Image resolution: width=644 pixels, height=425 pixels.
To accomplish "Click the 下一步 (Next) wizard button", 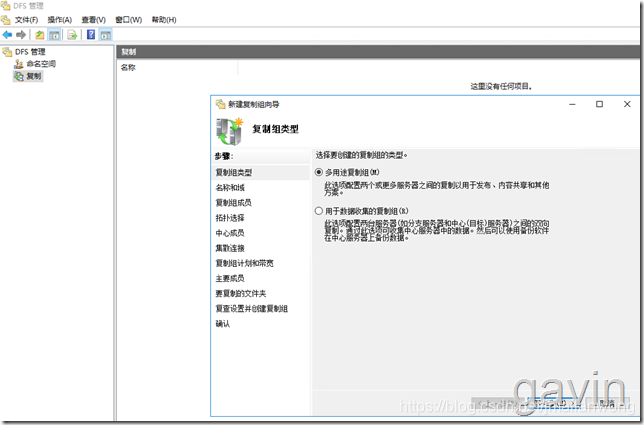I will click(553, 403).
